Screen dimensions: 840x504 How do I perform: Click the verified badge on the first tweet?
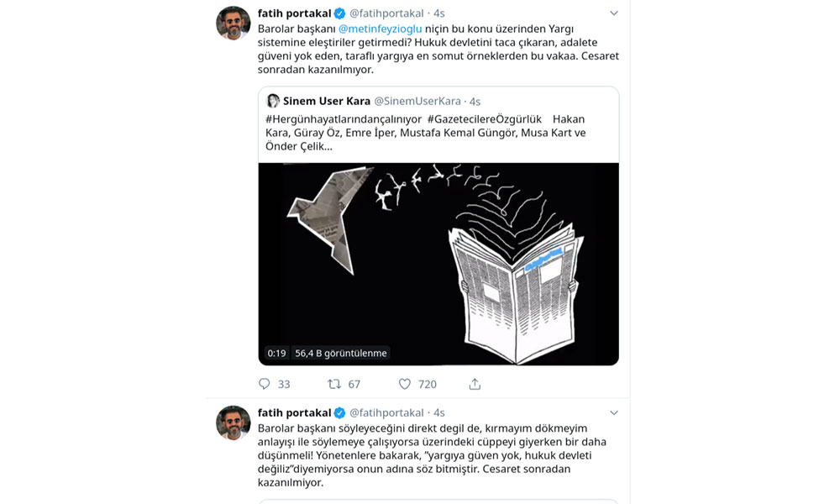(339, 13)
